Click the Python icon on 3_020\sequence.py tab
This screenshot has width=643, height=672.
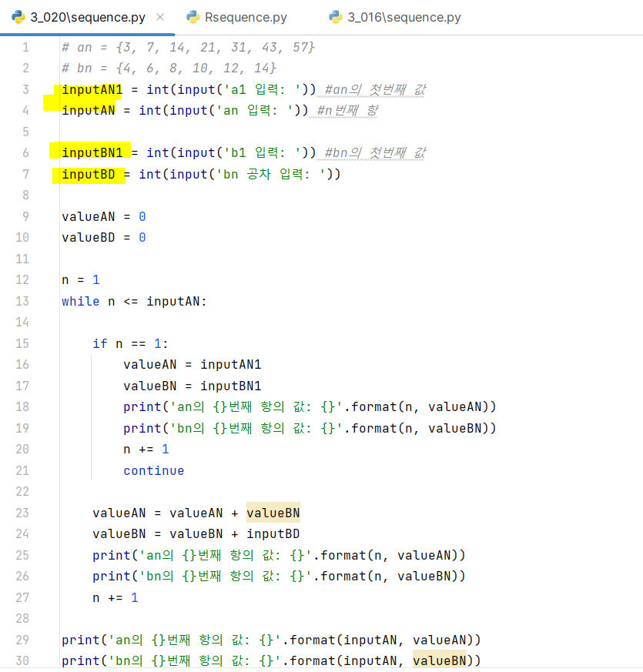click(x=18, y=17)
